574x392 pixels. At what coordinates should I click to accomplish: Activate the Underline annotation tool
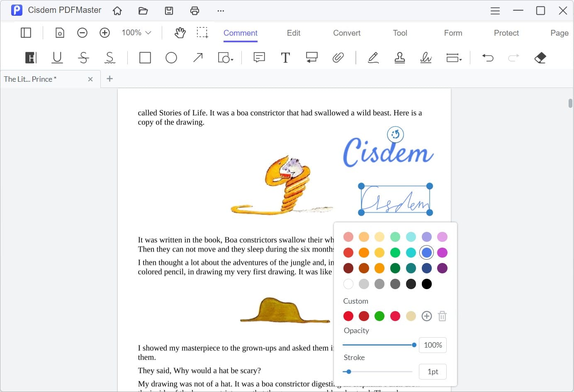point(57,58)
